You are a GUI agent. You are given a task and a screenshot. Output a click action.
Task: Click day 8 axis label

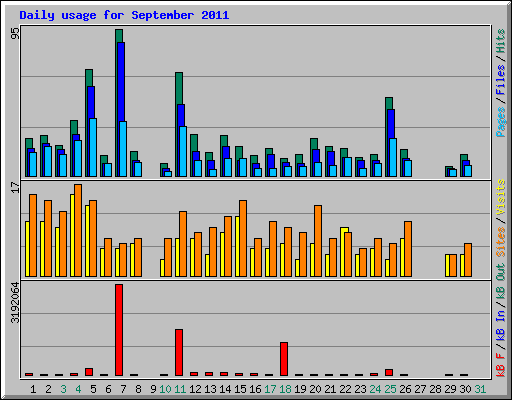tap(138, 389)
